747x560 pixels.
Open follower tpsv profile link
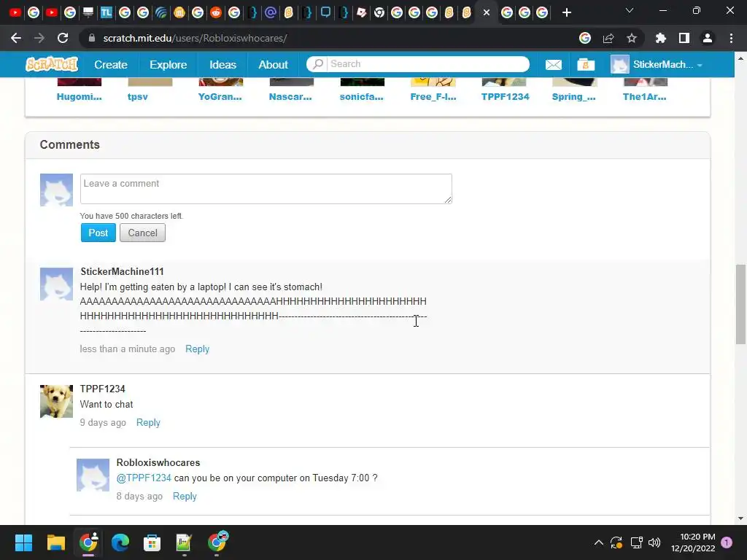coord(138,97)
